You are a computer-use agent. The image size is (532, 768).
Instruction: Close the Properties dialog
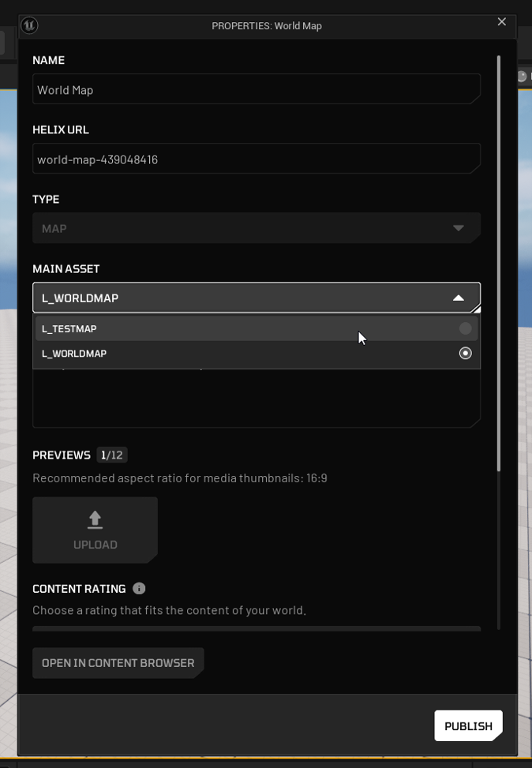click(502, 21)
